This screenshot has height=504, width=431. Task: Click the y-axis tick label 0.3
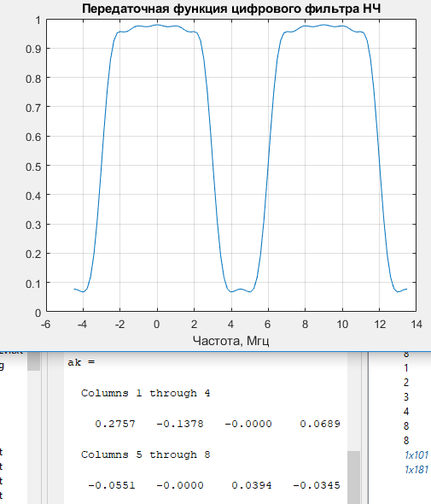[x=33, y=226]
